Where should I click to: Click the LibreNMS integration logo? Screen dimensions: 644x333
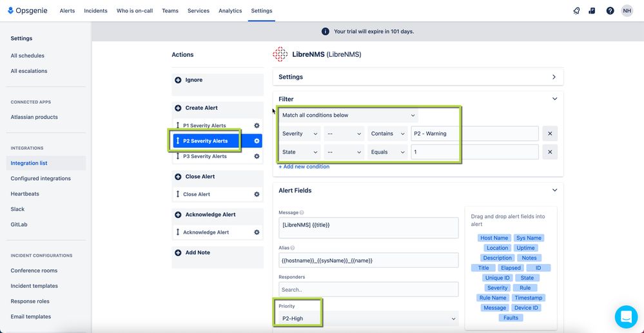pyautogui.click(x=280, y=54)
